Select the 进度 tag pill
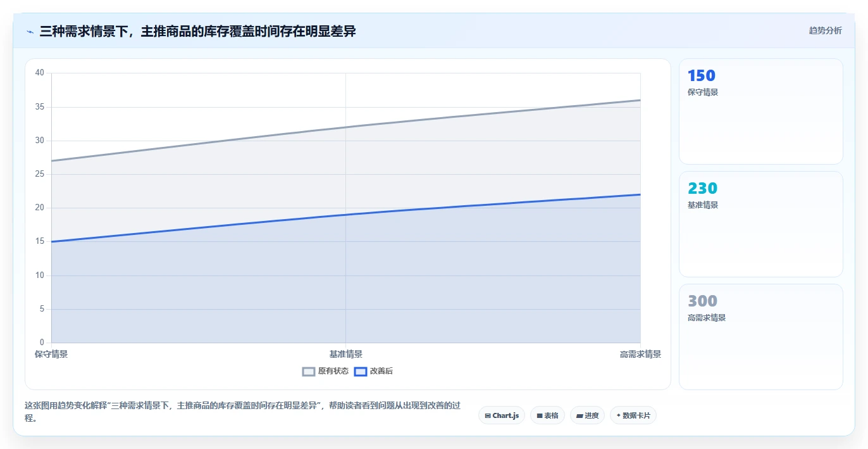The image size is (868, 449). (587, 415)
